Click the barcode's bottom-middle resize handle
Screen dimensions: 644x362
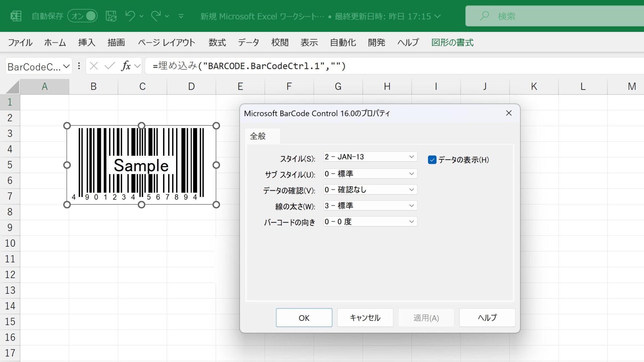pyautogui.click(x=142, y=204)
